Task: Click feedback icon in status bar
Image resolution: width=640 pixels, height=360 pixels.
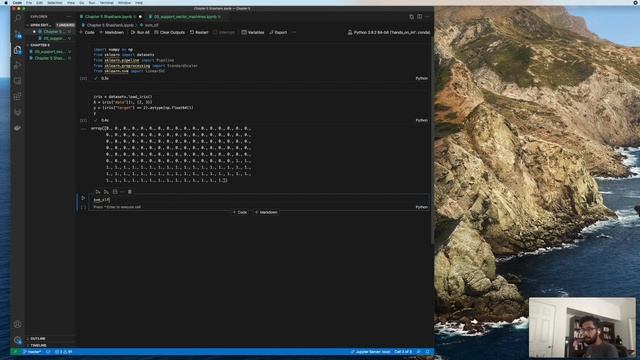Action: 419,352
